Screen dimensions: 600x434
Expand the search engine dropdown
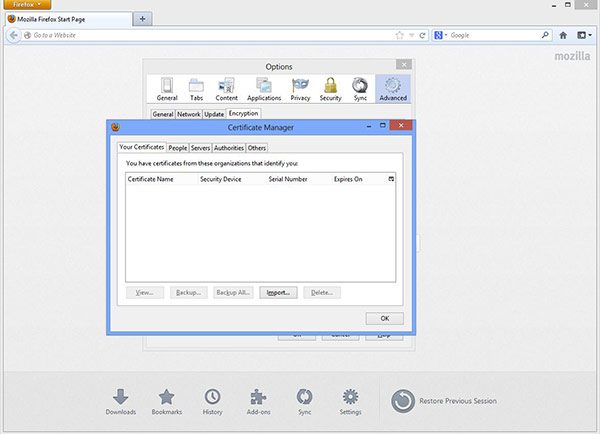pyautogui.click(x=442, y=35)
